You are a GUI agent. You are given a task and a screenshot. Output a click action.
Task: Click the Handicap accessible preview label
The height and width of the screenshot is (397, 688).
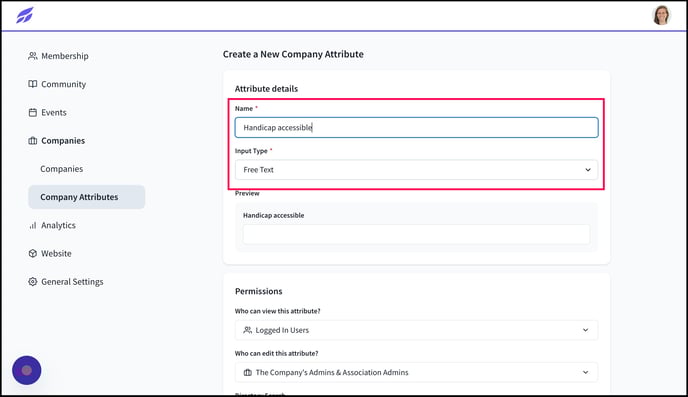pyautogui.click(x=273, y=215)
